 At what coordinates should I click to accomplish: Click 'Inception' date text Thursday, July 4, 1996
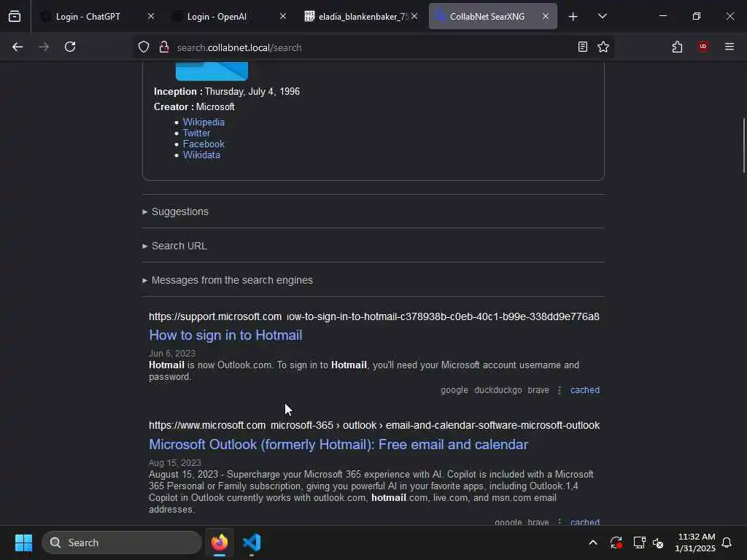click(x=252, y=91)
